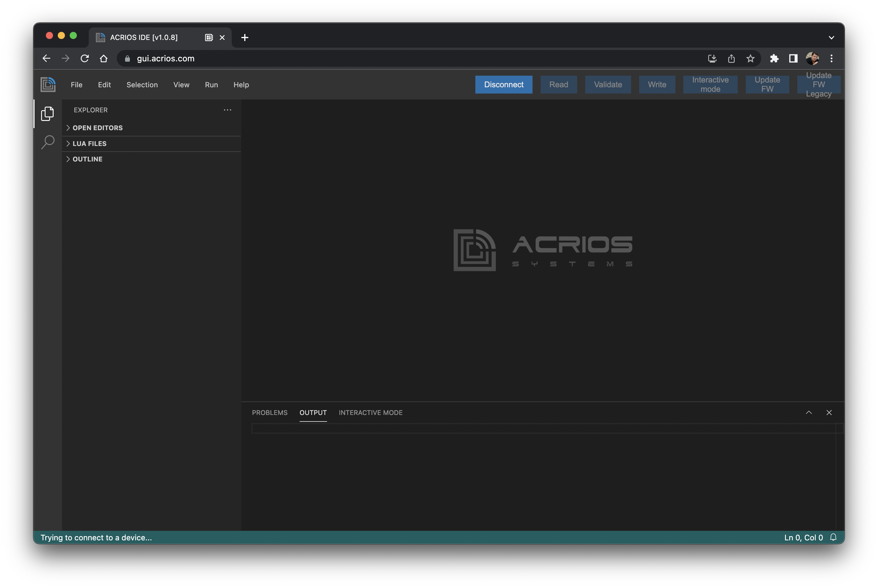Click the Update FW button
878x588 pixels.
tap(767, 84)
